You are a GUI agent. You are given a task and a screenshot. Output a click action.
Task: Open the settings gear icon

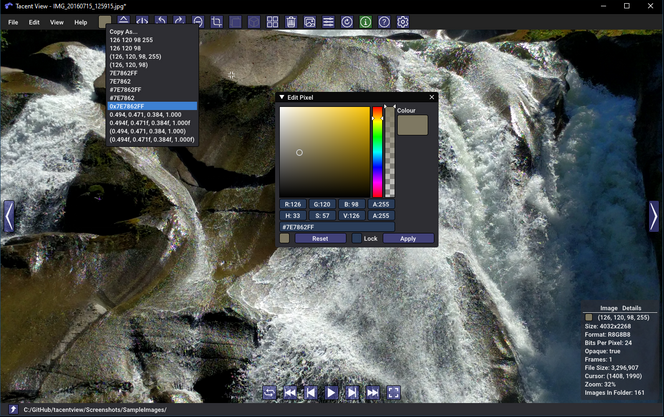click(x=403, y=22)
